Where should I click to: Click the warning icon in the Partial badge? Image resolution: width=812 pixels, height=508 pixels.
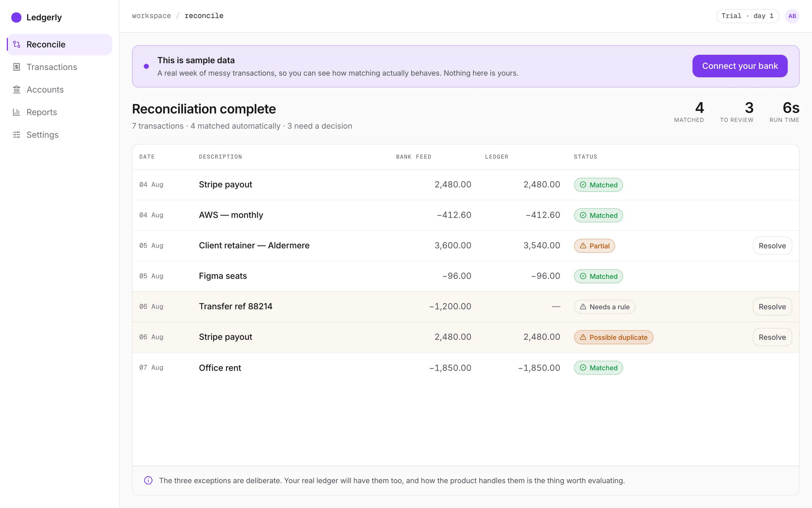(583, 246)
